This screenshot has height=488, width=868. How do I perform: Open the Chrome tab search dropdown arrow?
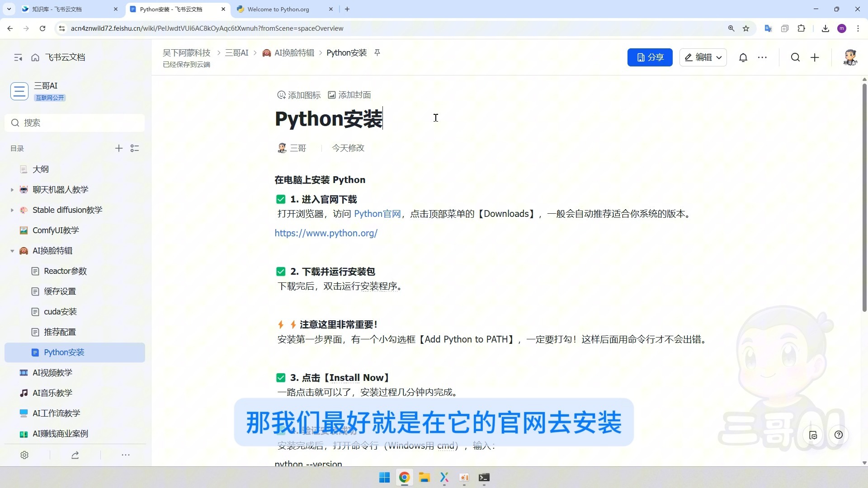[9, 9]
